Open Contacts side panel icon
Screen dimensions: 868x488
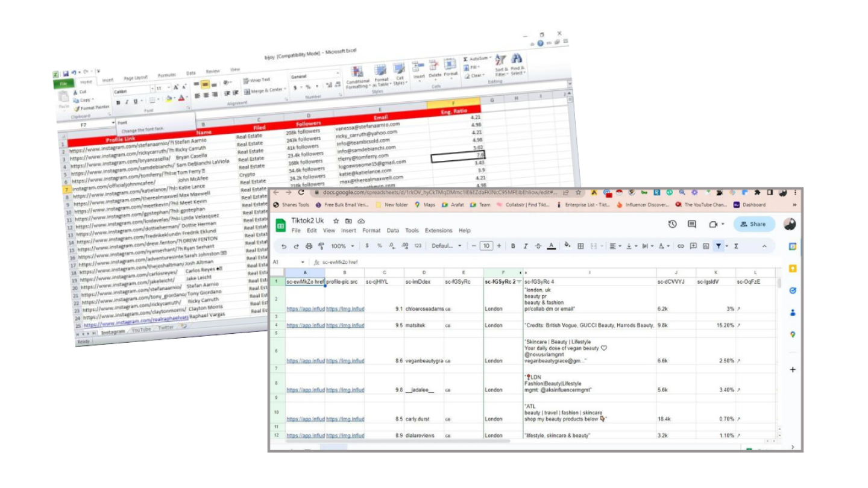[x=793, y=312]
